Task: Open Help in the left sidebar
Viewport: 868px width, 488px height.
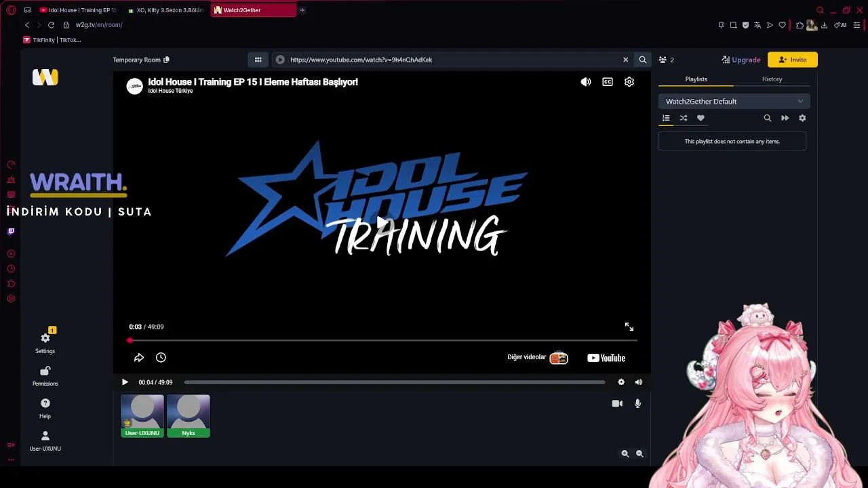Action: tap(45, 408)
